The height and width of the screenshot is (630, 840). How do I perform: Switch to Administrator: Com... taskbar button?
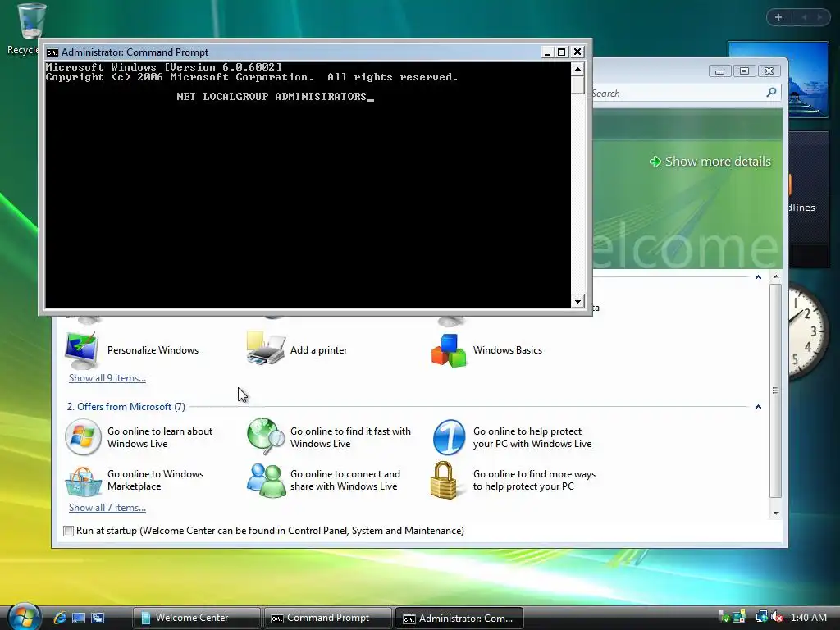click(x=459, y=618)
